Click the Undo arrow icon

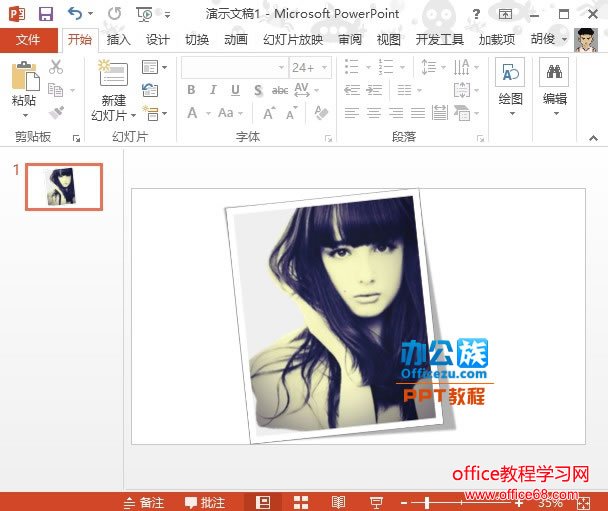tap(75, 14)
